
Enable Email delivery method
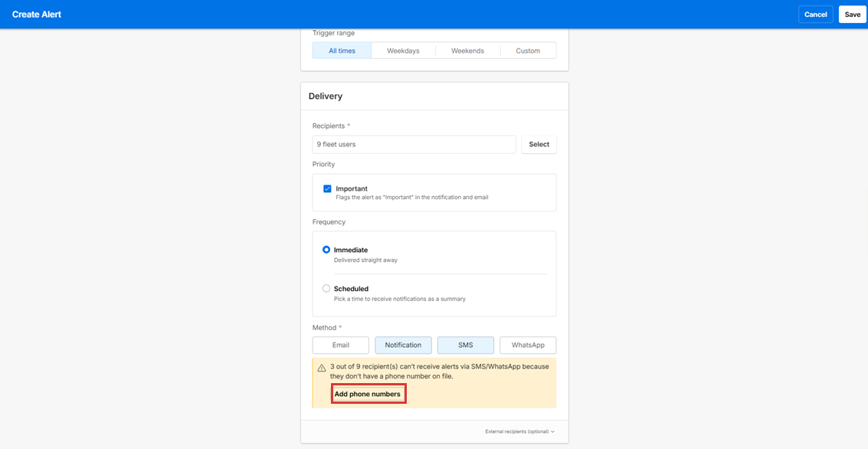coord(341,345)
